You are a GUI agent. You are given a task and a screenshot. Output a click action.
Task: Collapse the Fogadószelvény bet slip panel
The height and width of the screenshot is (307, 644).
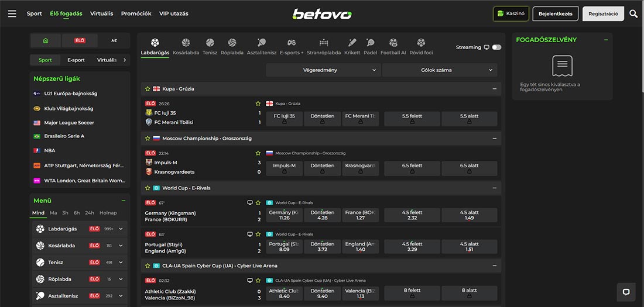[606, 40]
